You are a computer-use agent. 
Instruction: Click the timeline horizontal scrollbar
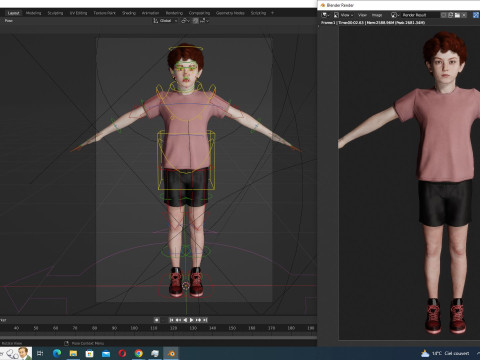pyautogui.click(x=158, y=337)
